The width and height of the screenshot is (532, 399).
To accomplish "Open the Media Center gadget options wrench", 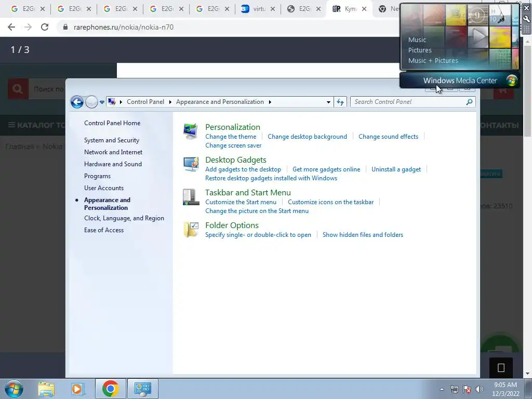I will click(527, 19).
